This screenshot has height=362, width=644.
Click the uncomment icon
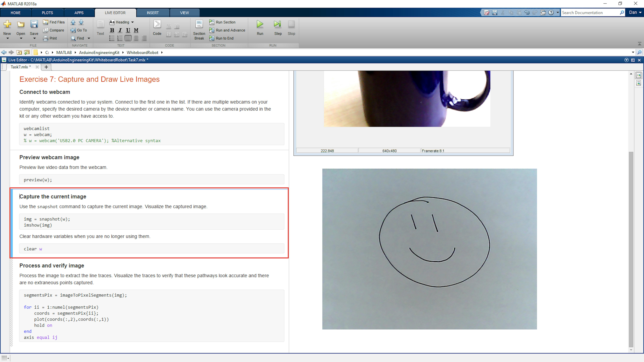click(177, 26)
